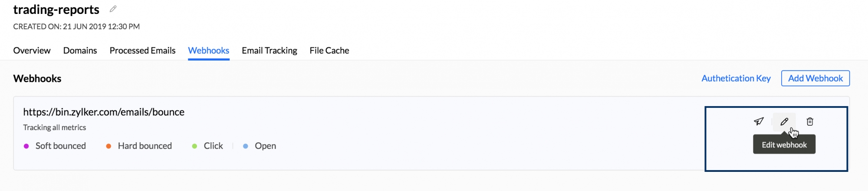Image resolution: width=868 pixels, height=191 pixels.
Task: Click the green Click metric dot
Action: point(194,146)
